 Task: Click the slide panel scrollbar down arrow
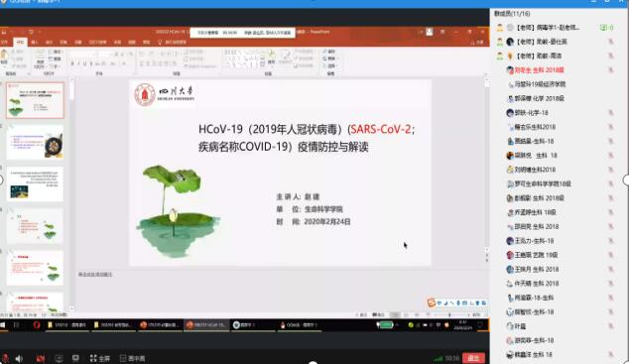coord(72,308)
